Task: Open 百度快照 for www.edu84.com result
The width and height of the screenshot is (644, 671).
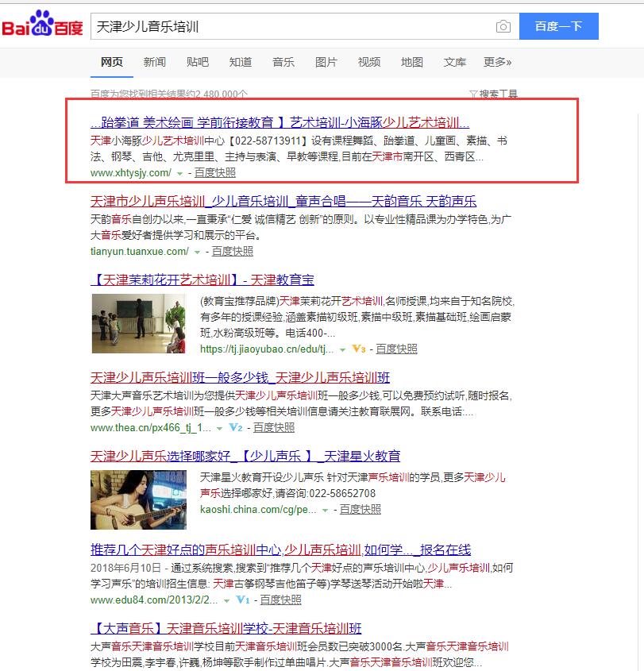Action: (280, 600)
